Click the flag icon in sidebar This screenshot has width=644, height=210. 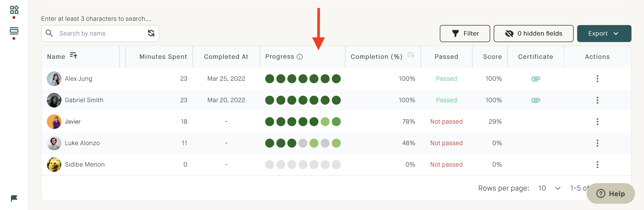[x=14, y=199]
